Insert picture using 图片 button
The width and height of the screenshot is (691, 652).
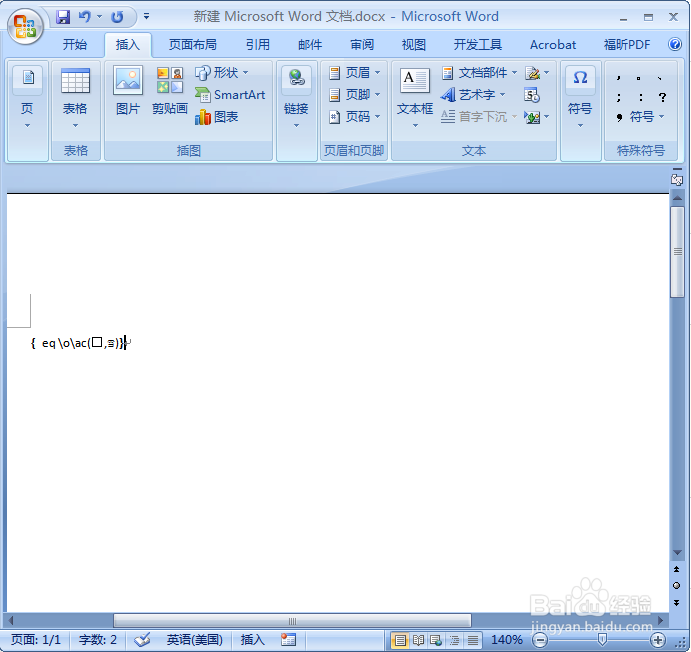point(128,91)
